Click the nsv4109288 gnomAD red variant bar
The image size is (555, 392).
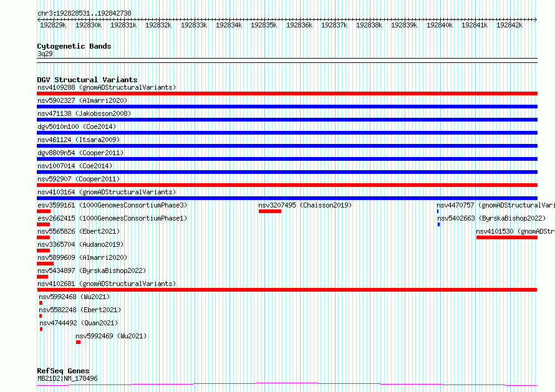[287, 93]
